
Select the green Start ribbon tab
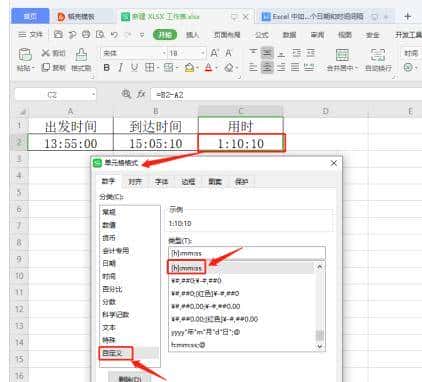pyautogui.click(x=165, y=35)
